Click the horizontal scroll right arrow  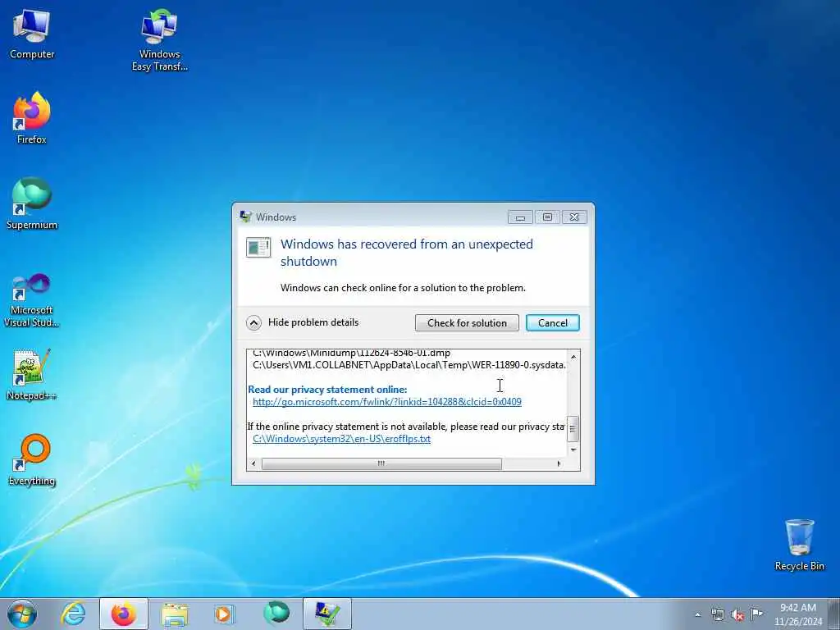[559, 464]
